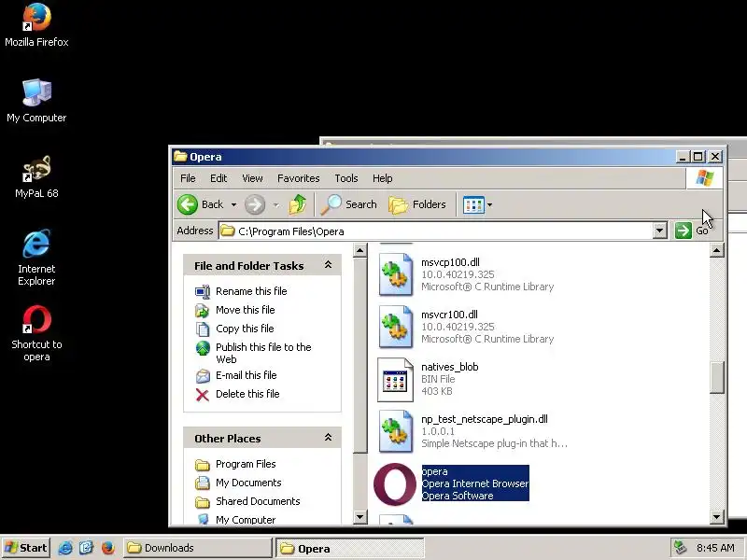Click the middle Quick Launch icon
Image resolution: width=747 pixels, height=560 pixels.
(86, 548)
